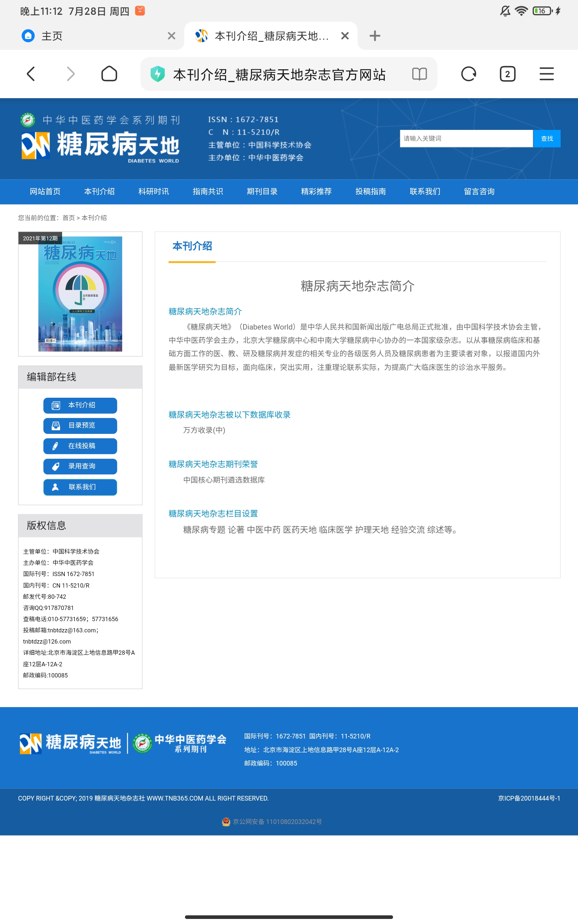Click the 中华中医药学会 emblem in header

(x=27, y=119)
